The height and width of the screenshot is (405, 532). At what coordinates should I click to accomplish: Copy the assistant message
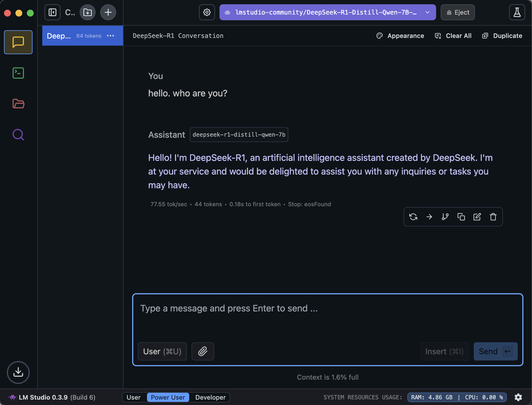(x=461, y=217)
